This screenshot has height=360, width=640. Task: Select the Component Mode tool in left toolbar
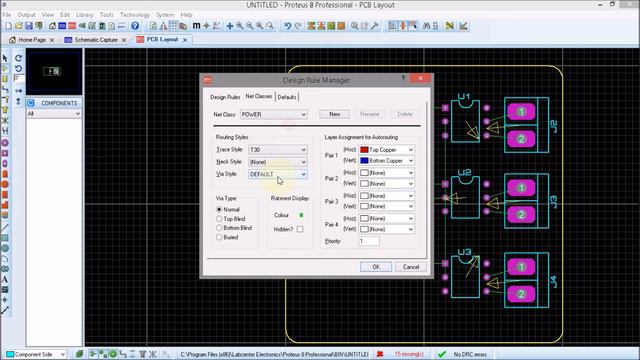tap(5, 69)
